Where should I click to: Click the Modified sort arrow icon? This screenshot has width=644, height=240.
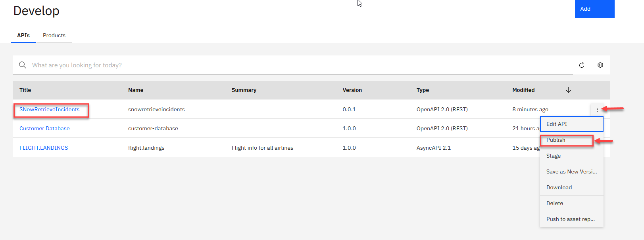point(568,90)
